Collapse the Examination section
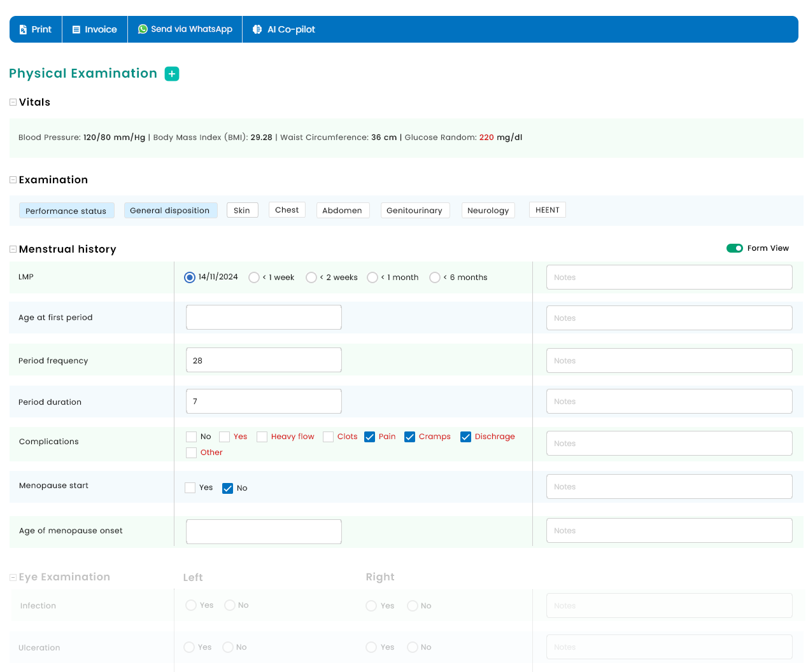 tap(13, 180)
